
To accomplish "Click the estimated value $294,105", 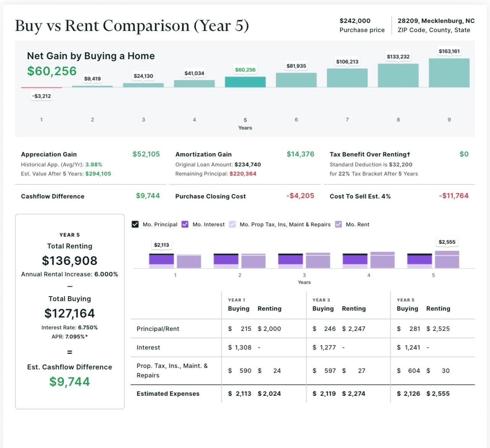I will pyautogui.click(x=98, y=174).
